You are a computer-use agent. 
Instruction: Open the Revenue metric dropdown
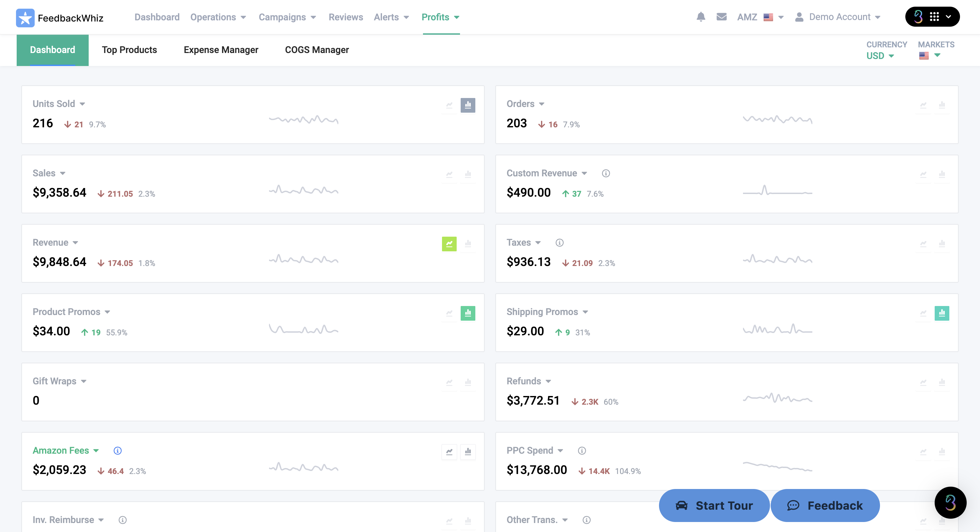(56, 243)
